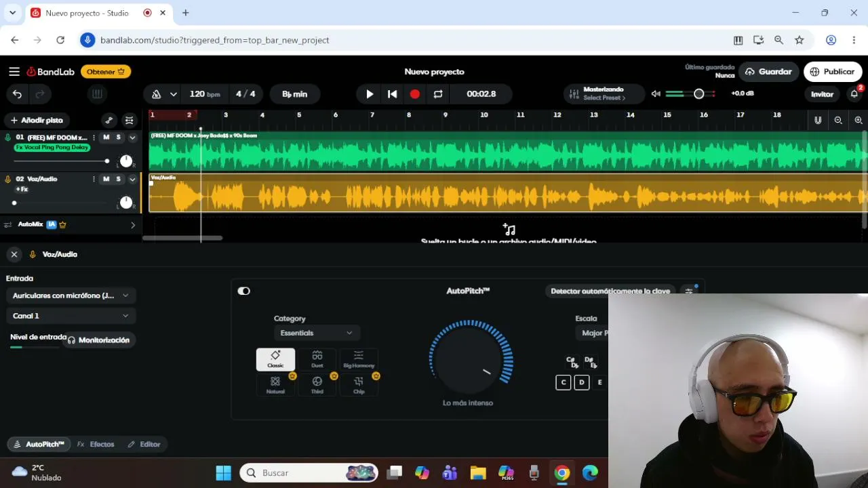Add effects to track 02 with + Fx
Screen dimensions: 868x488
coord(22,189)
